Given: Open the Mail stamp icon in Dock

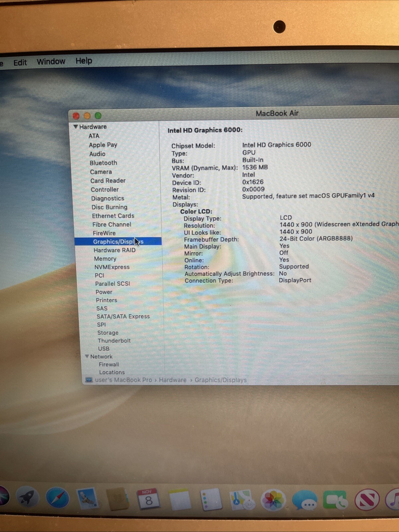Looking at the screenshot, I should coord(87,499).
